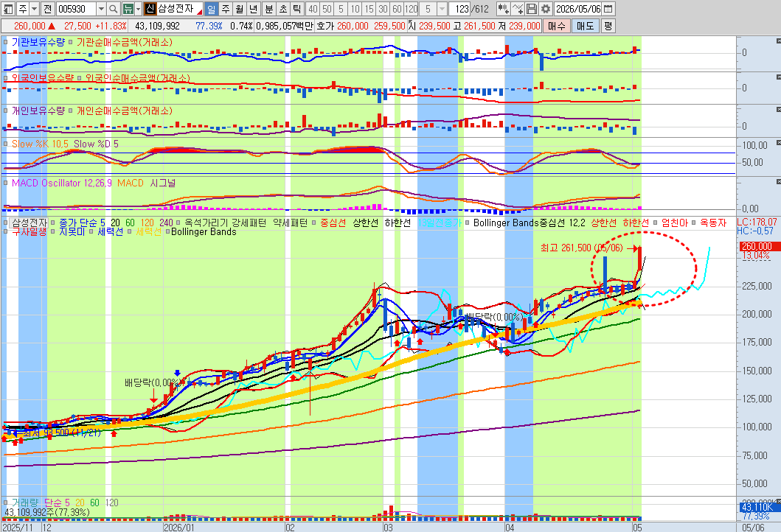Viewport: 781px width, 532px height.
Task: Close the 외국인보유수량 indicator panel
Action: [778, 77]
